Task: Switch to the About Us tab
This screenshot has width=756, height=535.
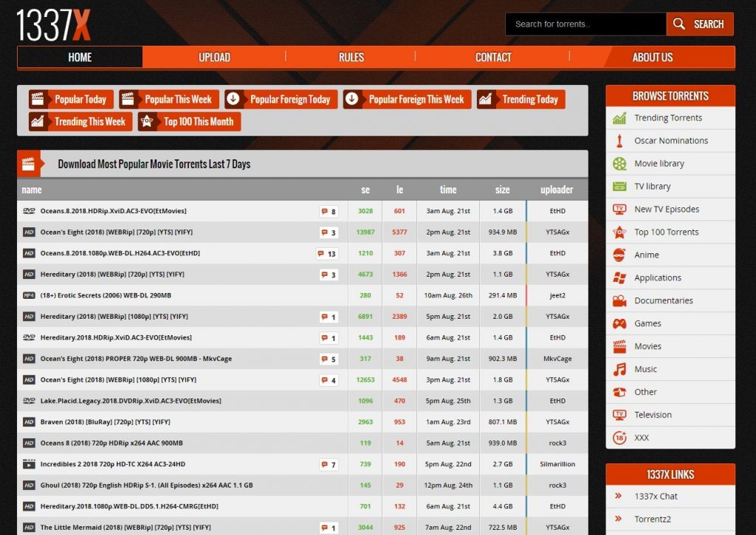Action: coord(652,58)
